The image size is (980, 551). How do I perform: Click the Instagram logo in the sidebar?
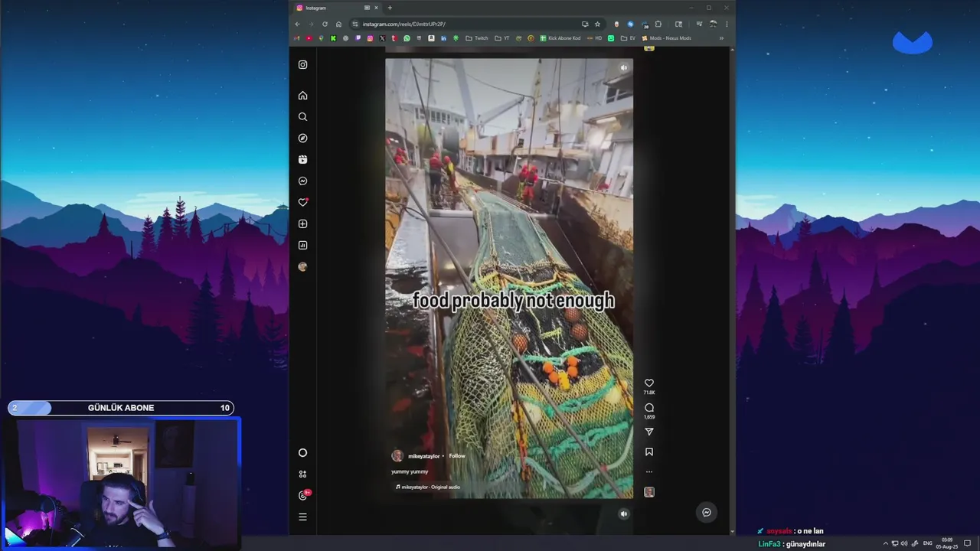(302, 65)
